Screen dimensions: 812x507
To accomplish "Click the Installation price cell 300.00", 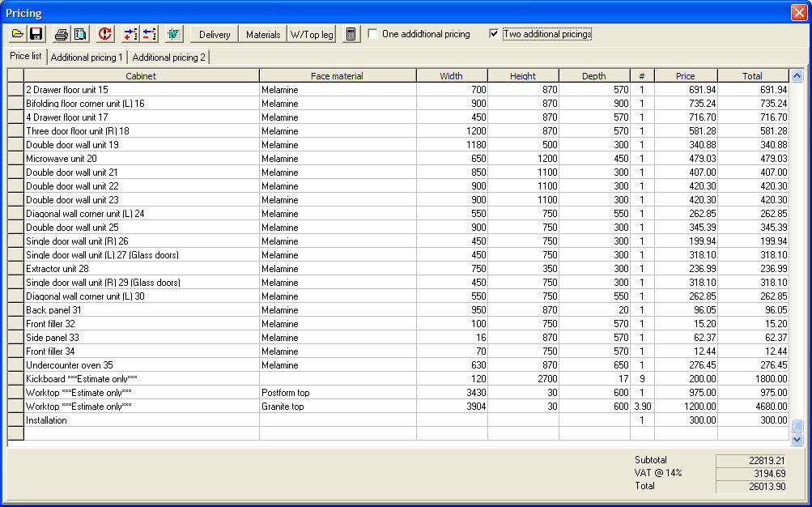I will point(687,420).
